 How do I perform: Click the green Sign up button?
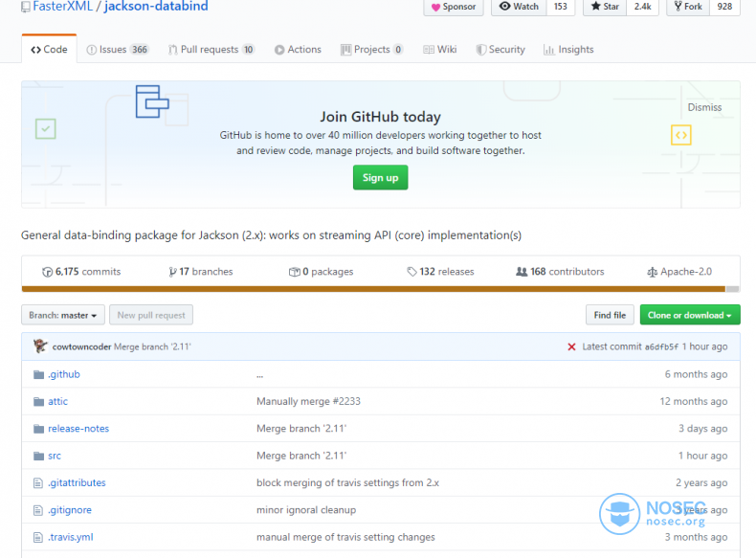[381, 177]
